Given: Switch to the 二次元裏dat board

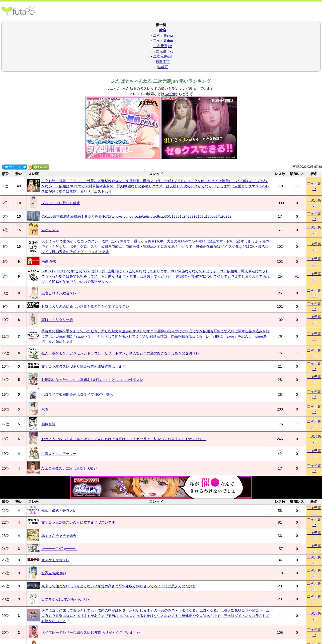Looking at the screenshot, I should pos(163,56).
